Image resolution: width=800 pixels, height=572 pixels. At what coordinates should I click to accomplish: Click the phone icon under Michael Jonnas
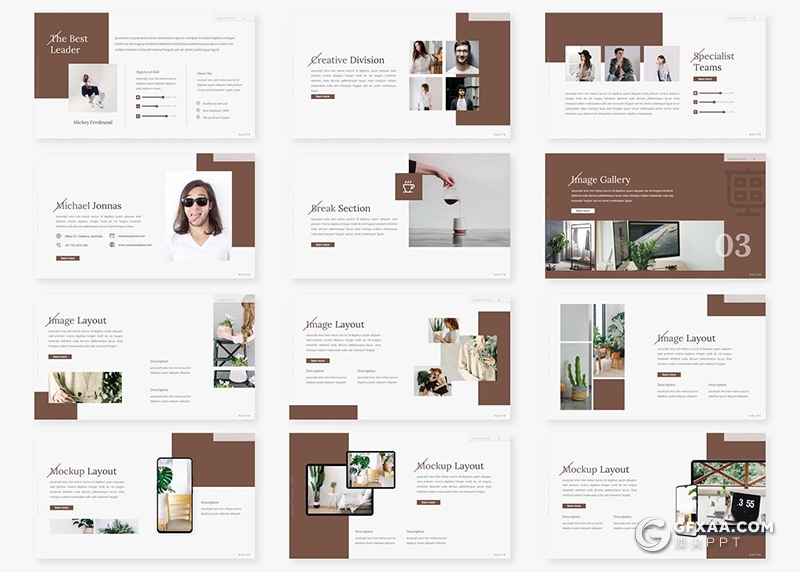pos(59,245)
